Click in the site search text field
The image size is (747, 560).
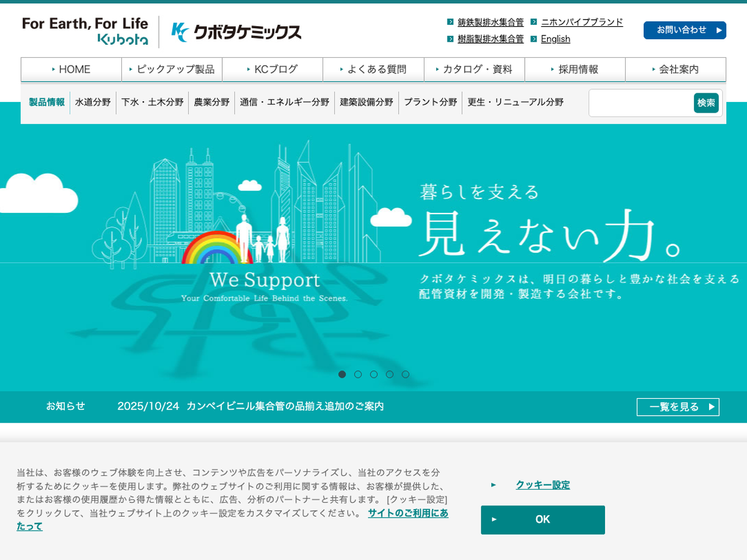pyautogui.click(x=641, y=103)
